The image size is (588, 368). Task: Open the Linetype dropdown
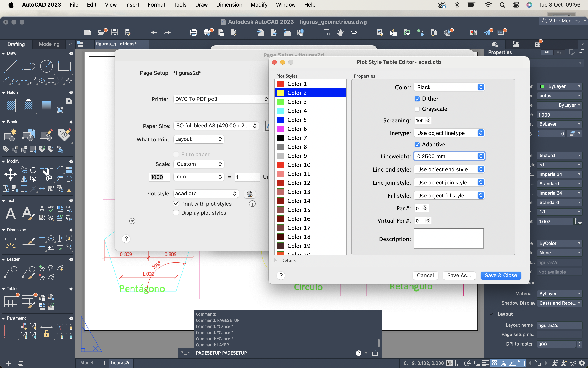449,133
